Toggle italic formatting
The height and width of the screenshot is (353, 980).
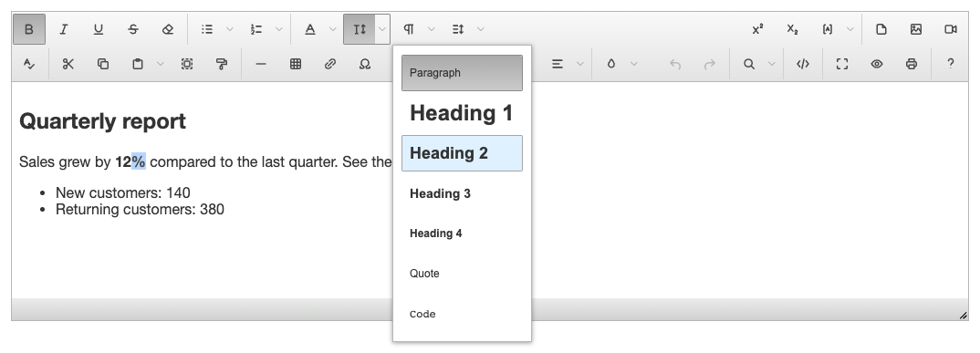tap(63, 29)
